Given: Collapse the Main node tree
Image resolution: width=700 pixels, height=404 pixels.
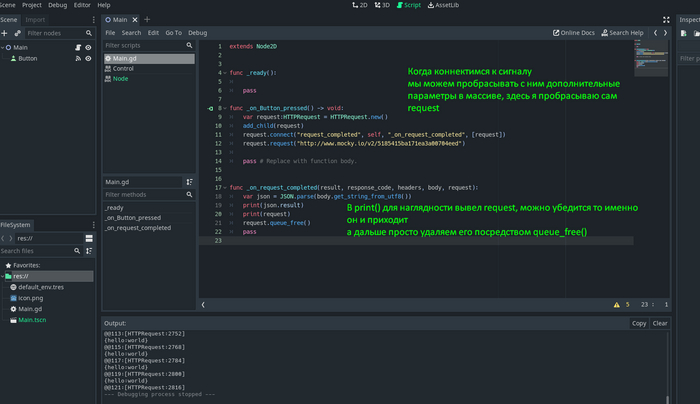Looking at the screenshot, I should point(4,47).
